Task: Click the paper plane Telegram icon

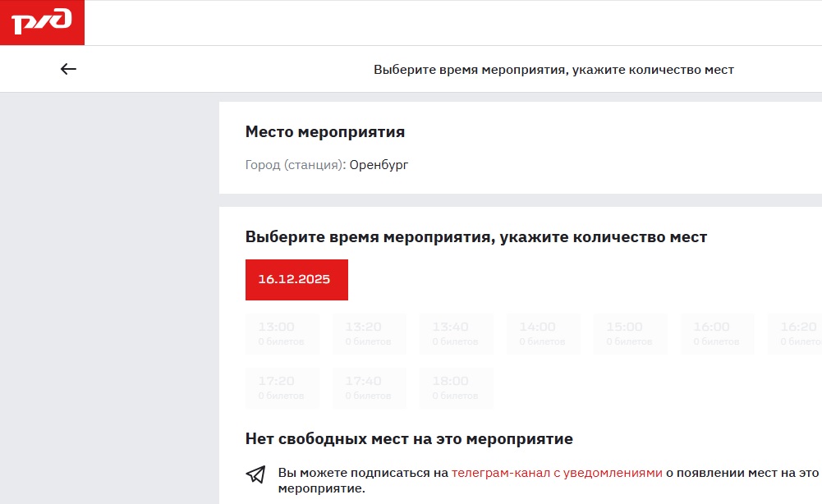Action: (256, 474)
